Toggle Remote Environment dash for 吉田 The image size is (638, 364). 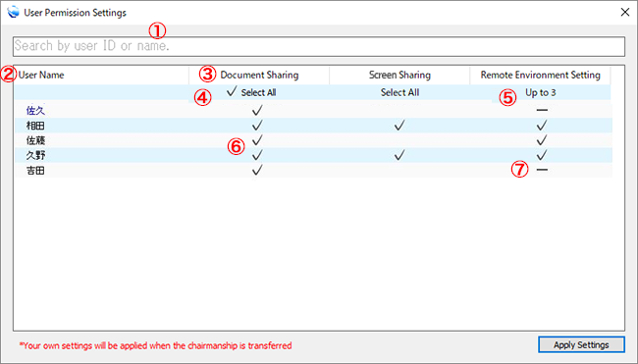click(x=542, y=170)
